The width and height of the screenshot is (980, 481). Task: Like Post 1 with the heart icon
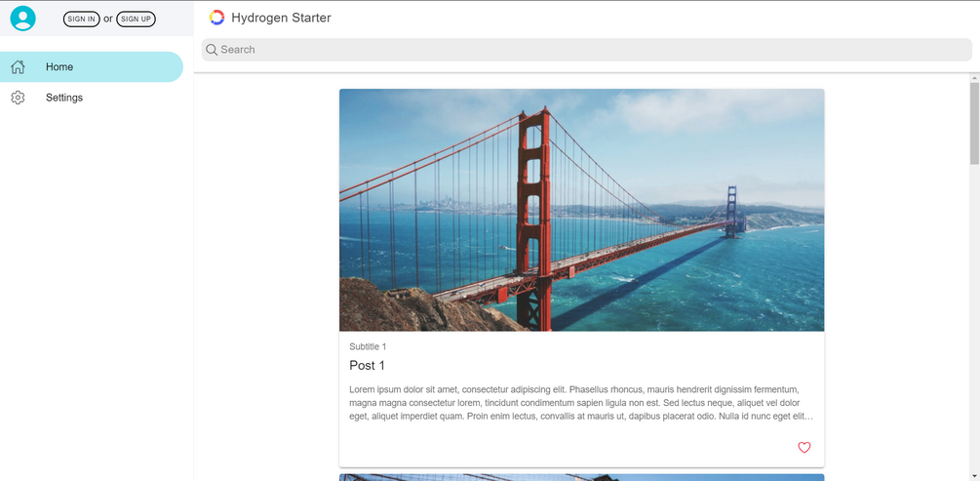(x=804, y=447)
